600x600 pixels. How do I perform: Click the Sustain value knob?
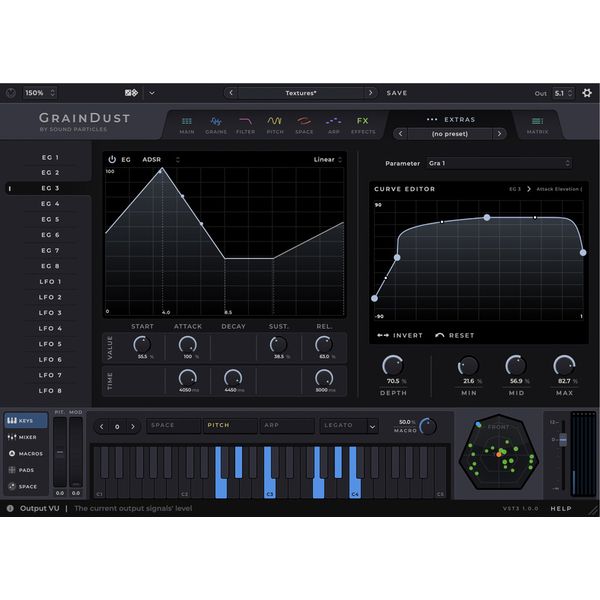coord(278,344)
